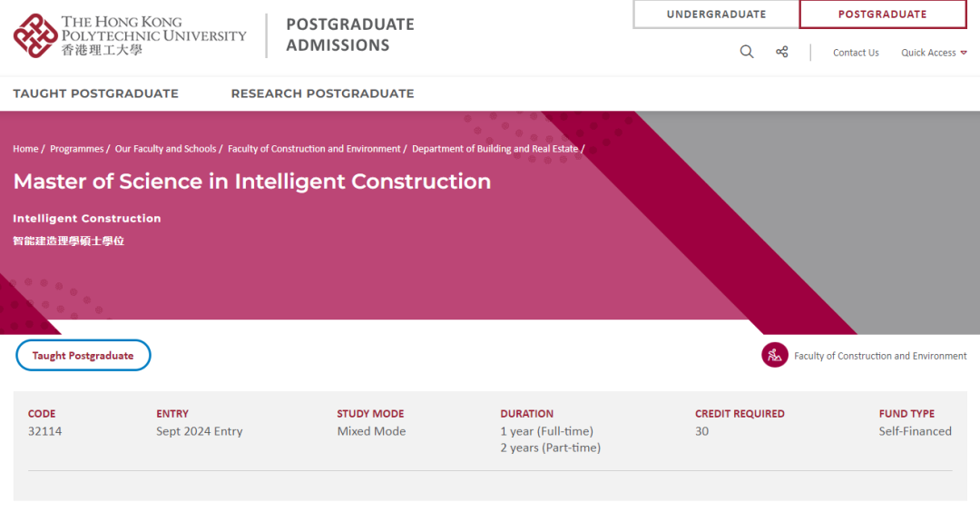Select Sept 2024 Entry value

(200, 431)
